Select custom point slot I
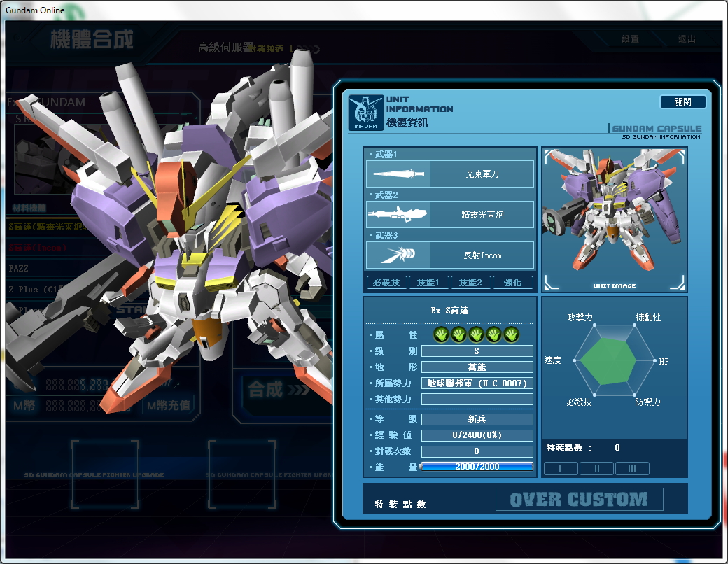This screenshot has width=728, height=564. tap(561, 468)
